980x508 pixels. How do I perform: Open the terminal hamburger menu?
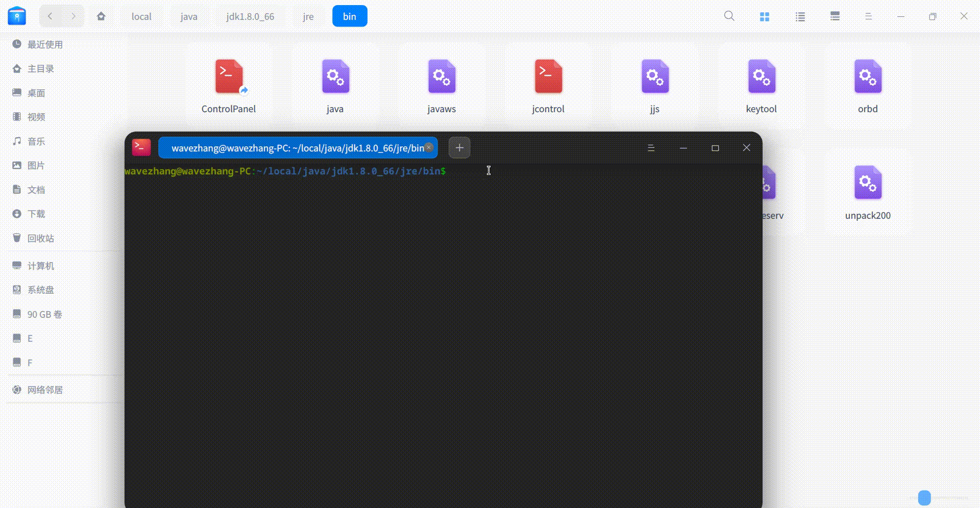(651, 147)
